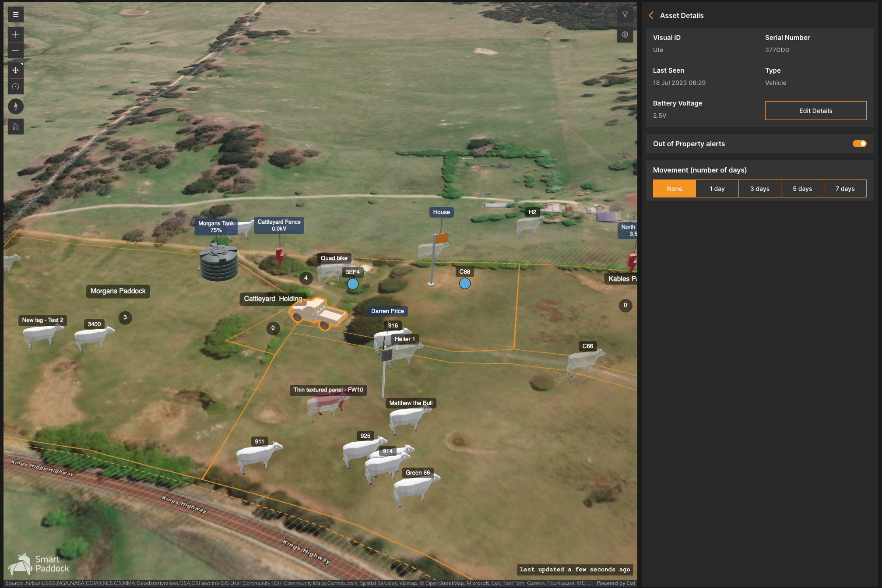882x588 pixels.
Task: Select the rotate navigation tool
Action: [16, 87]
